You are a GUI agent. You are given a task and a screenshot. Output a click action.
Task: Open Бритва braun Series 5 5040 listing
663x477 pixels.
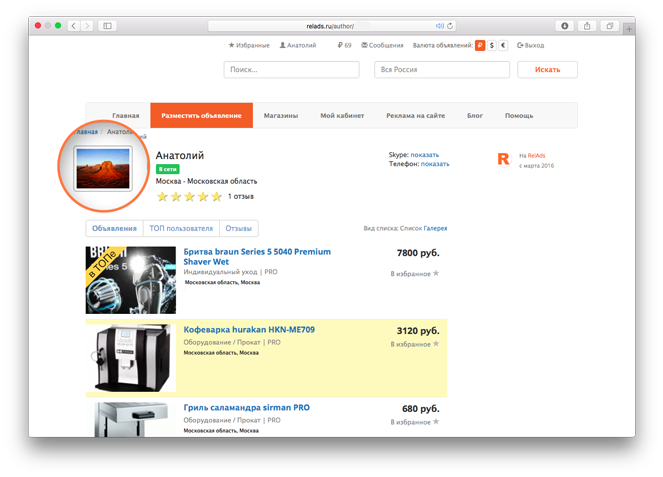point(257,257)
